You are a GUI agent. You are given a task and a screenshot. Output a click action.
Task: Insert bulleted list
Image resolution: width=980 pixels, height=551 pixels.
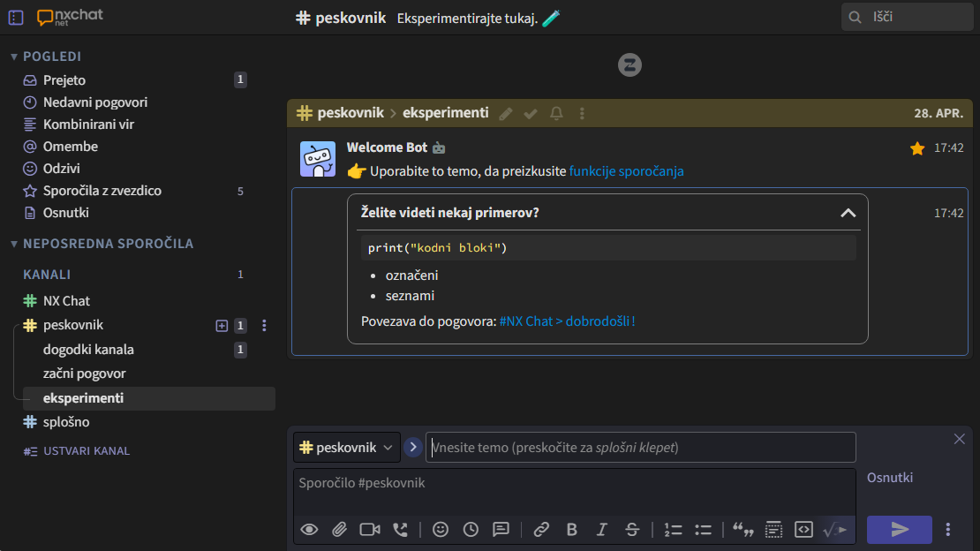[x=703, y=530]
